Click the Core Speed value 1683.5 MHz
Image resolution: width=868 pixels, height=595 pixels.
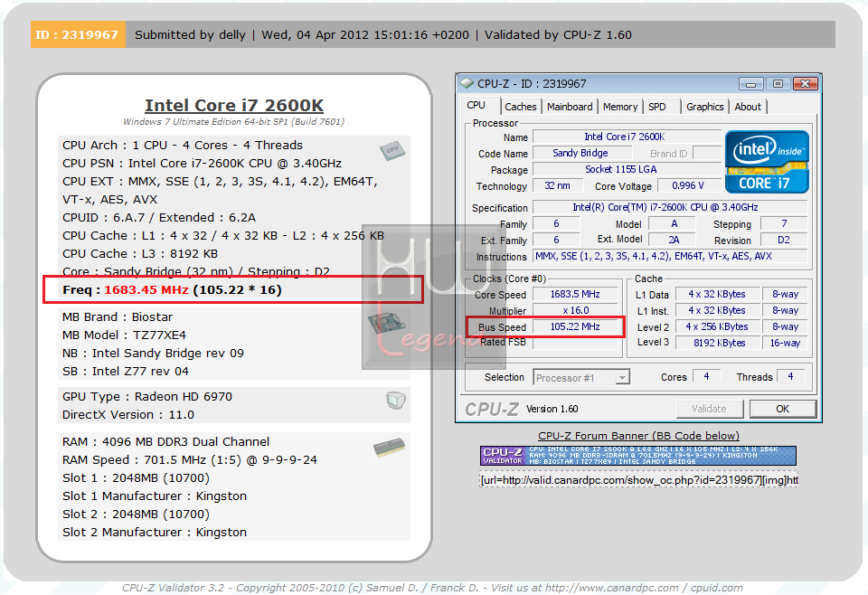tap(575, 295)
